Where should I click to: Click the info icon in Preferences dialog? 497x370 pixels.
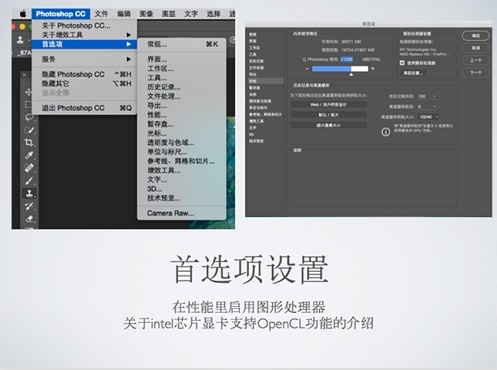(x=386, y=132)
